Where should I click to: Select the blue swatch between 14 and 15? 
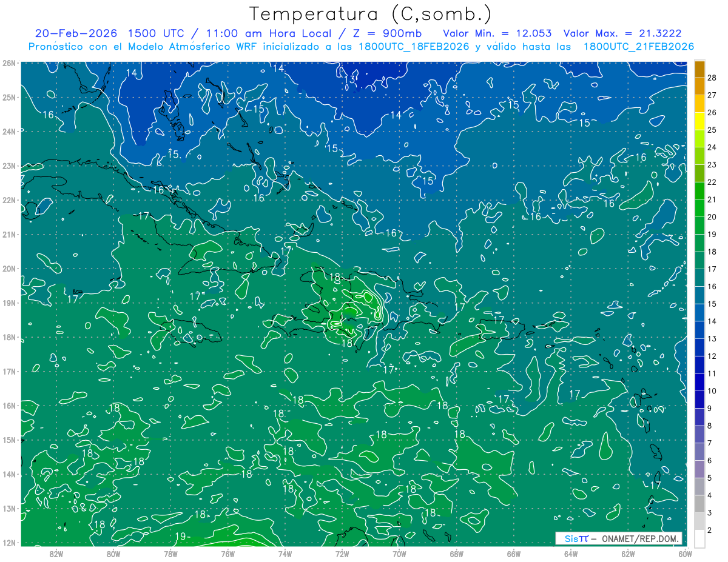(x=699, y=312)
